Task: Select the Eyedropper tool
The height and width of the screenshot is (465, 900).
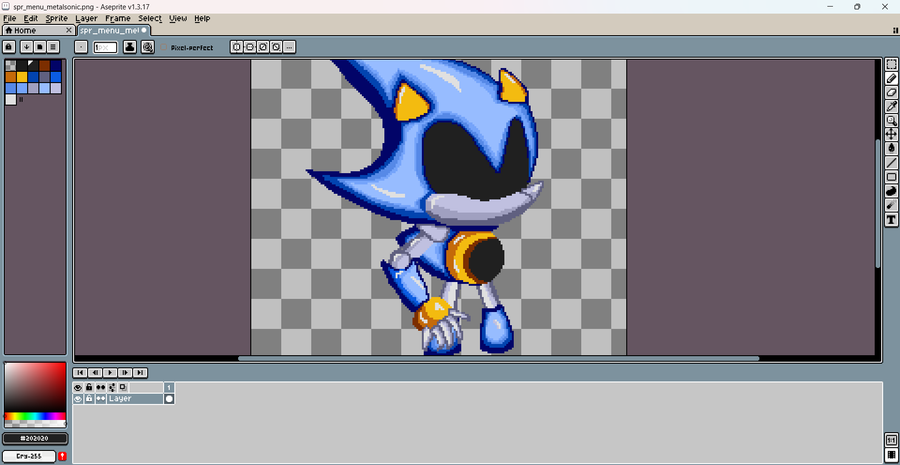Action: point(891,106)
